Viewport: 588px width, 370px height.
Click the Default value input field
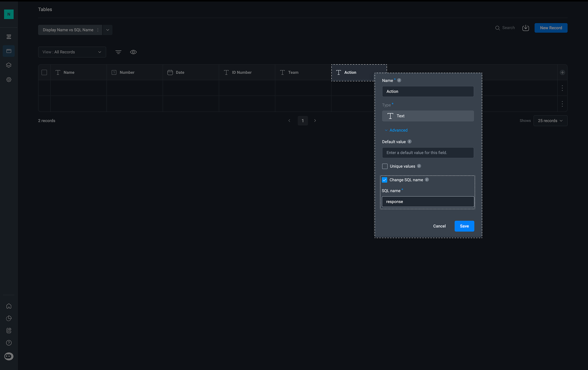pyautogui.click(x=428, y=153)
